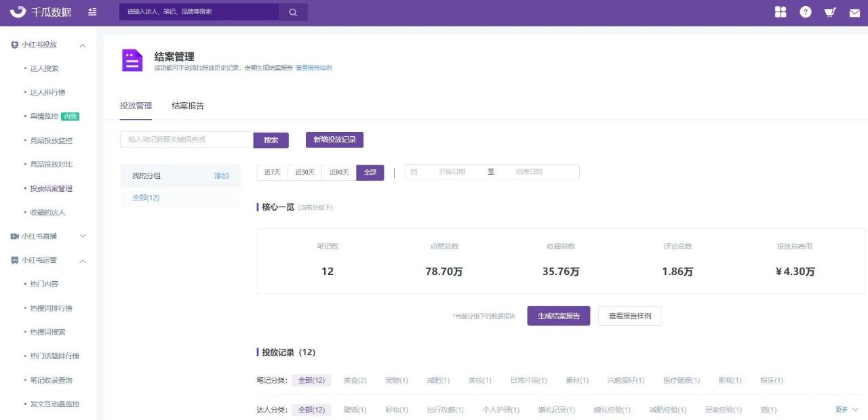Filter 达人分类 by 壁纸(1)
The width and height of the screenshot is (868, 420).
point(355,410)
